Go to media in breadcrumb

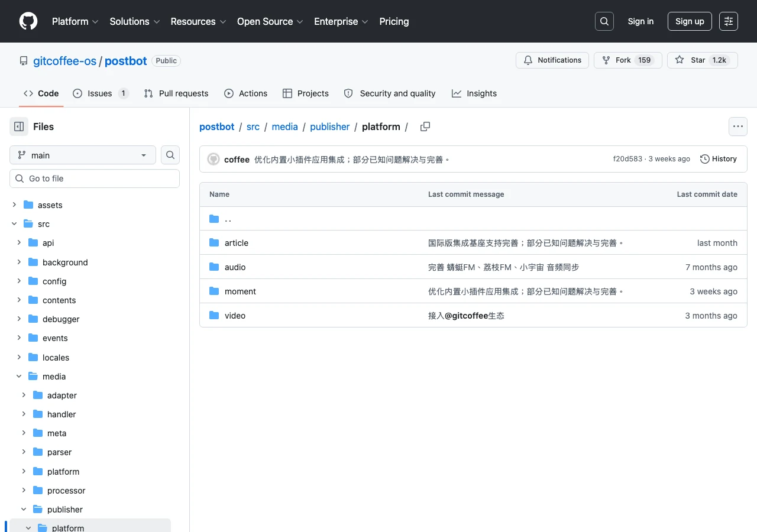pyautogui.click(x=285, y=126)
